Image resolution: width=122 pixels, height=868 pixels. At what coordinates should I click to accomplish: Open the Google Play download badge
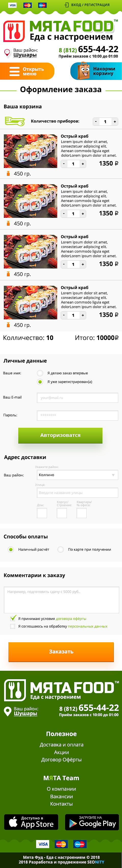click(x=92, y=822)
